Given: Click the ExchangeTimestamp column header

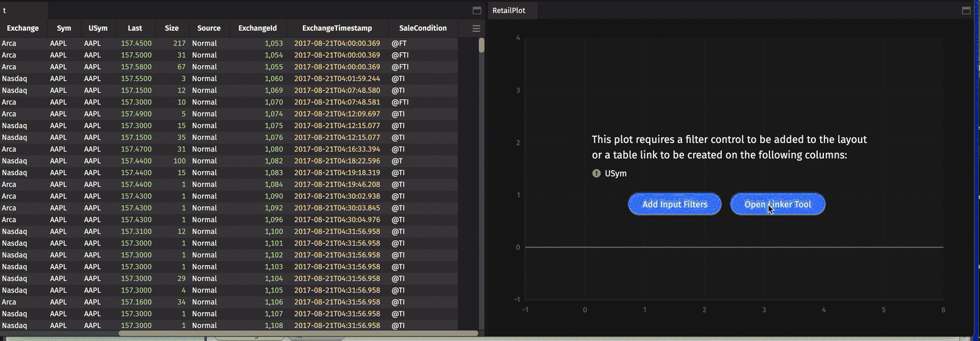Looking at the screenshot, I should [x=337, y=28].
